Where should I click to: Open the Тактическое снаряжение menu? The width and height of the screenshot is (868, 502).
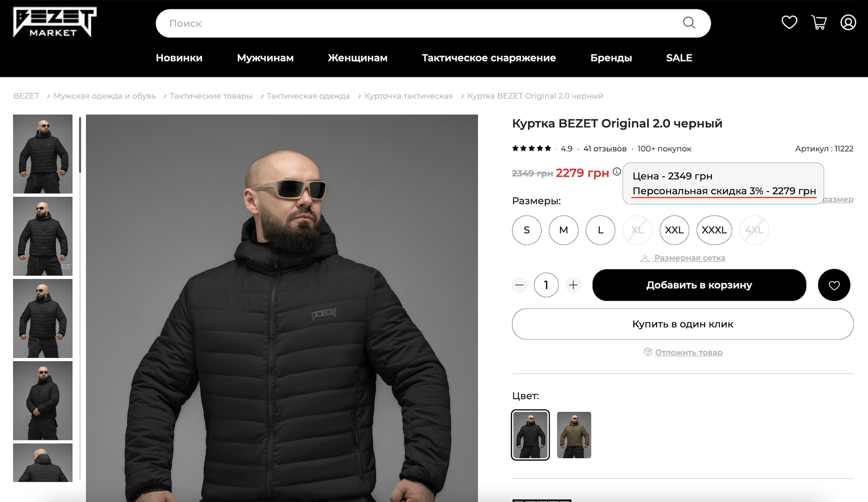point(489,58)
